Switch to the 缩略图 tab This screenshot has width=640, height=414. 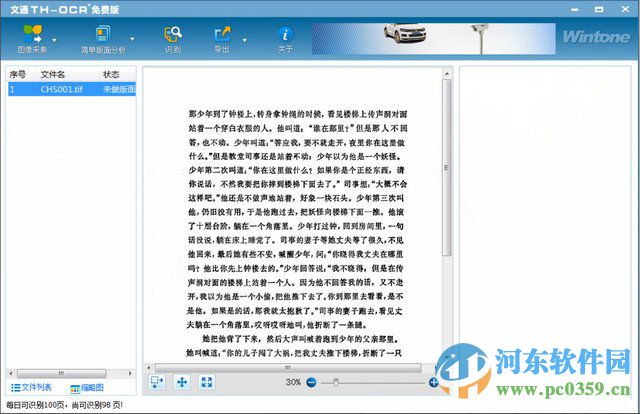[87, 388]
